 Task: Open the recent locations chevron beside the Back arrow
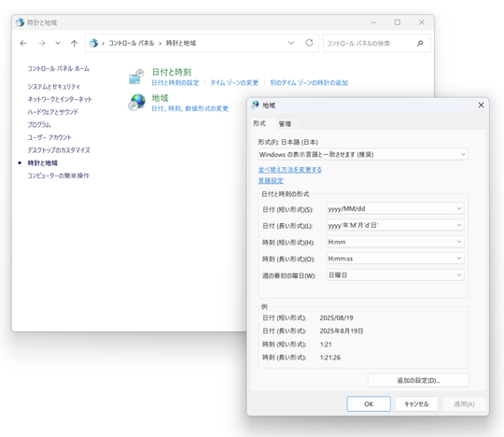[x=58, y=43]
